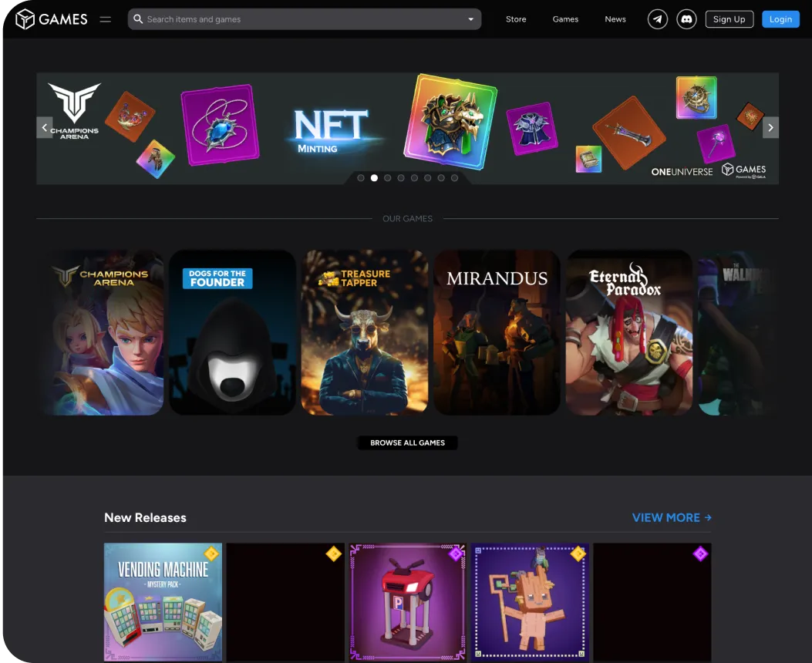Select the fourth carousel dot
Screen dimensions: 812x663
(x=401, y=177)
